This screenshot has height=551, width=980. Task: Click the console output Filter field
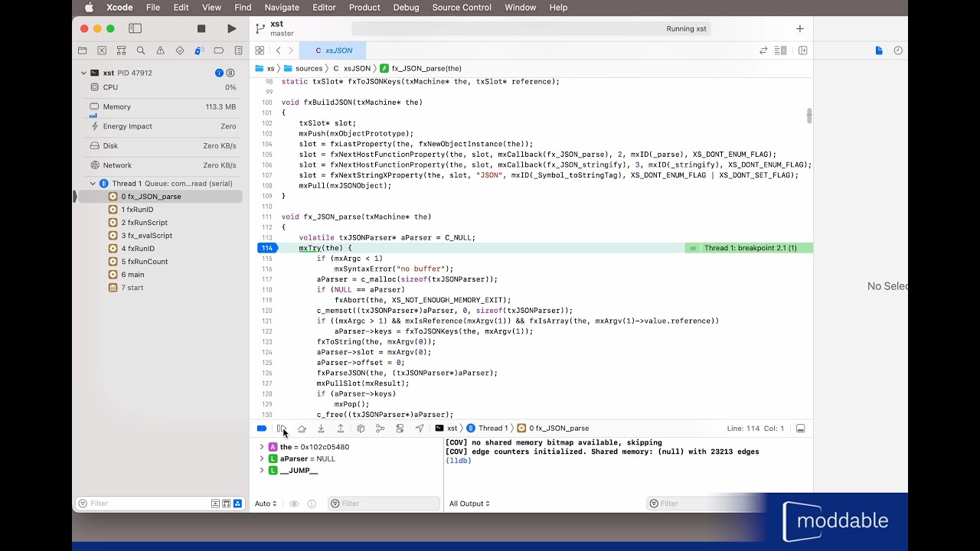[705, 504]
